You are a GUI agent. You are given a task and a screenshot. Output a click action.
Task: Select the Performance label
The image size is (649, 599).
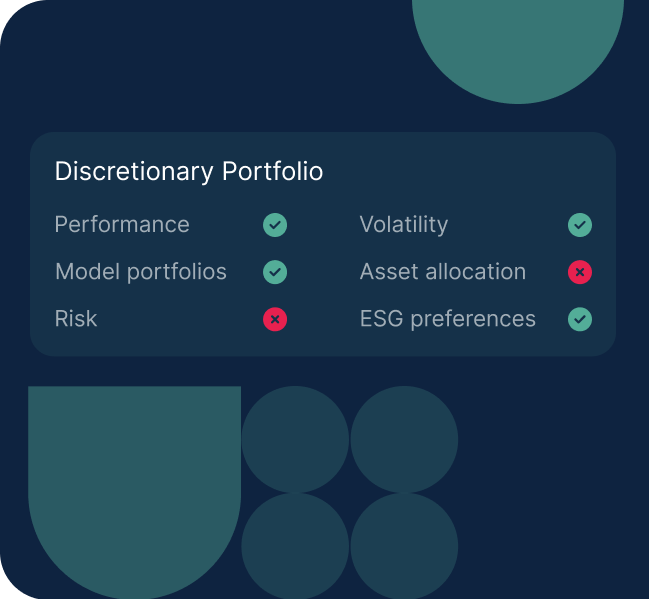coord(122,225)
